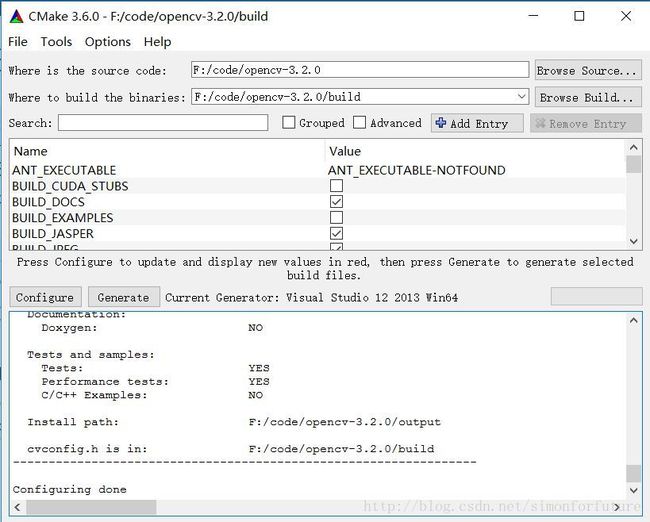Minimize the CMake window
Viewport: 650px width, 522px height.
(534, 16)
